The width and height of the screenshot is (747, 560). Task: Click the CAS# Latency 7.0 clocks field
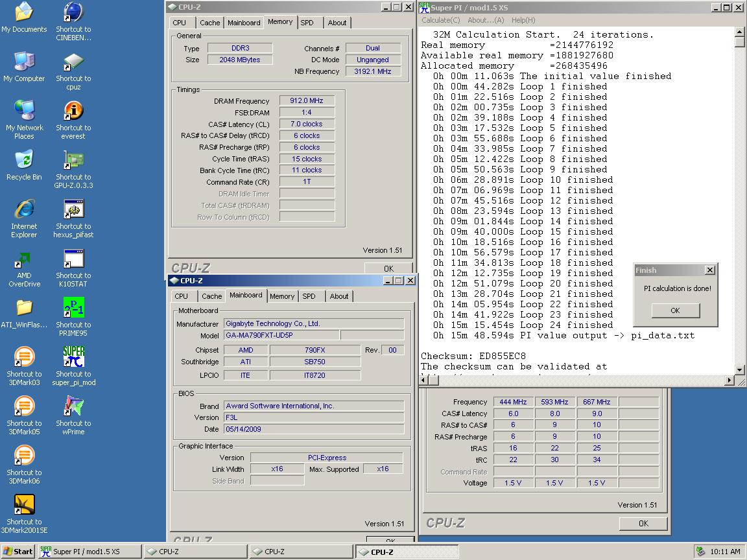(x=307, y=124)
